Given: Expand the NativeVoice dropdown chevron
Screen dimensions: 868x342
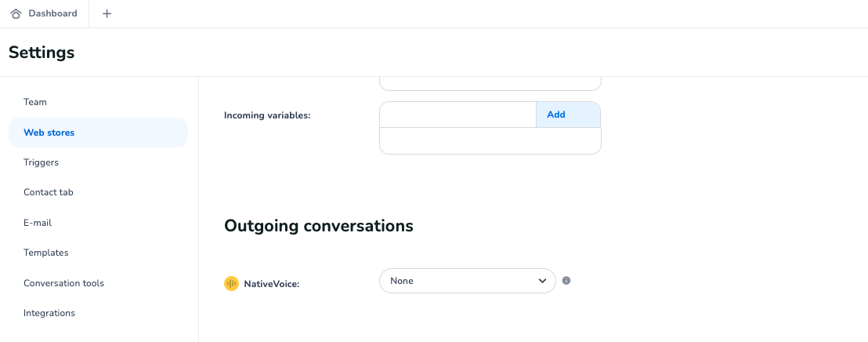Looking at the screenshot, I should click(x=542, y=281).
